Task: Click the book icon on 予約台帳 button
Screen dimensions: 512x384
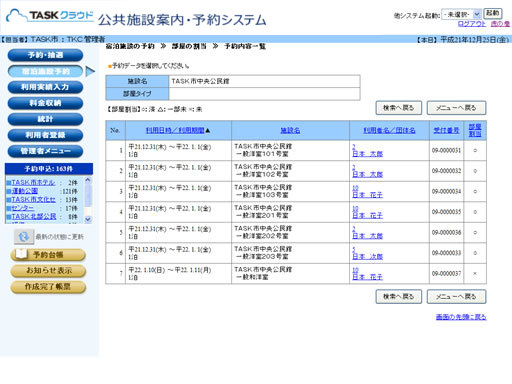Action: [x=21, y=254]
